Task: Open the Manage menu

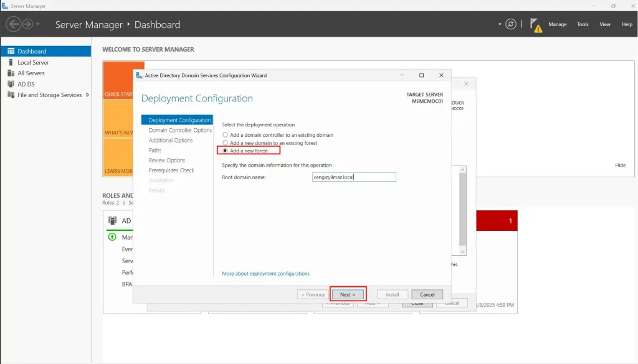Action: pos(557,24)
